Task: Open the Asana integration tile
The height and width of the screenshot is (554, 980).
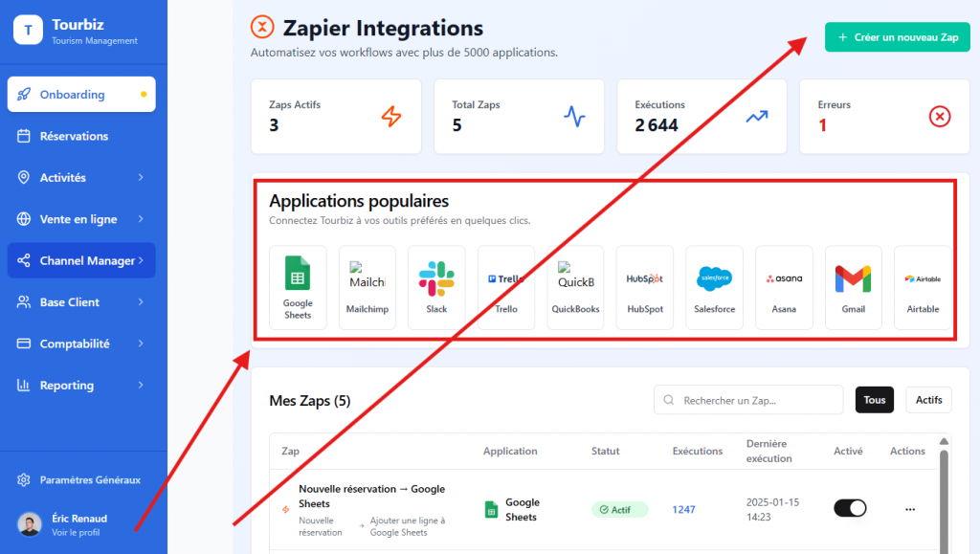Action: click(x=784, y=287)
